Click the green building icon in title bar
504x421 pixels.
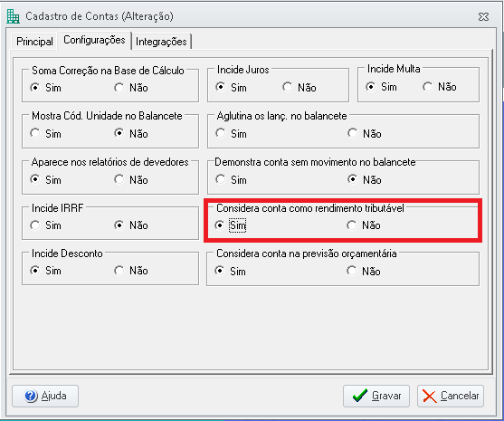13,16
